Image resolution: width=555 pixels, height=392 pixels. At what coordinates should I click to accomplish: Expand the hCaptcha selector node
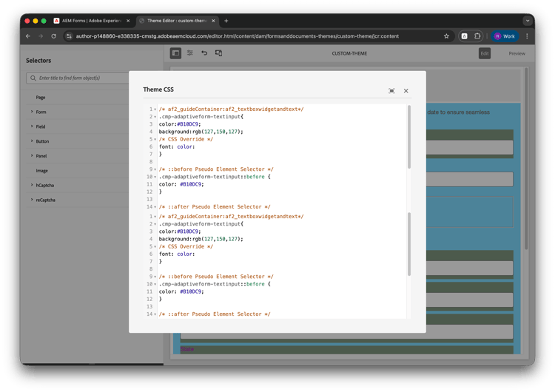pyautogui.click(x=32, y=185)
